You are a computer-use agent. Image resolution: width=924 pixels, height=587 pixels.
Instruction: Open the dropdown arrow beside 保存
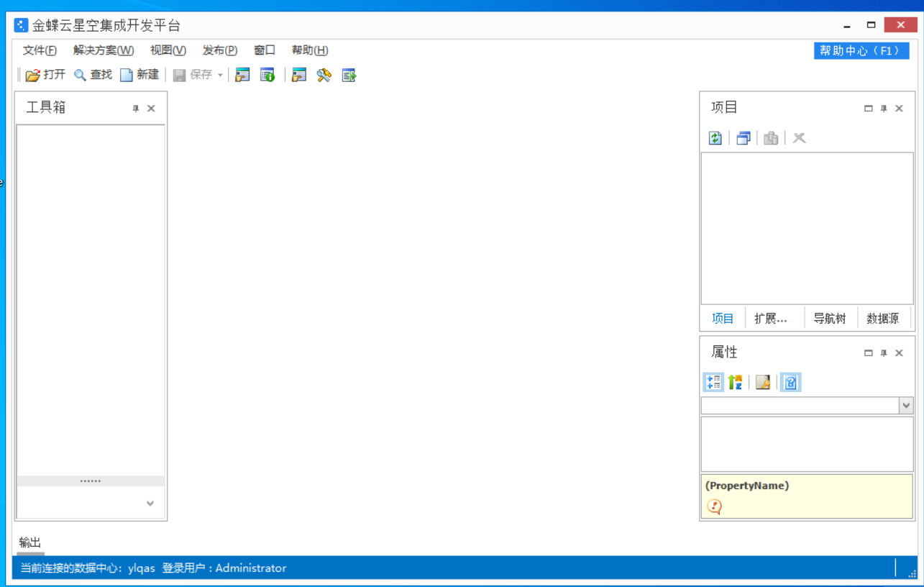click(220, 75)
